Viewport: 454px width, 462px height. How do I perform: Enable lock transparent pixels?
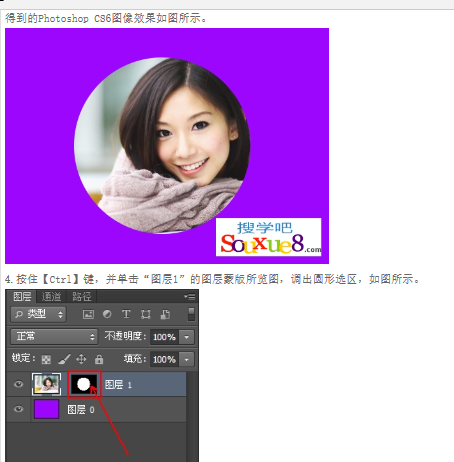pos(46,359)
